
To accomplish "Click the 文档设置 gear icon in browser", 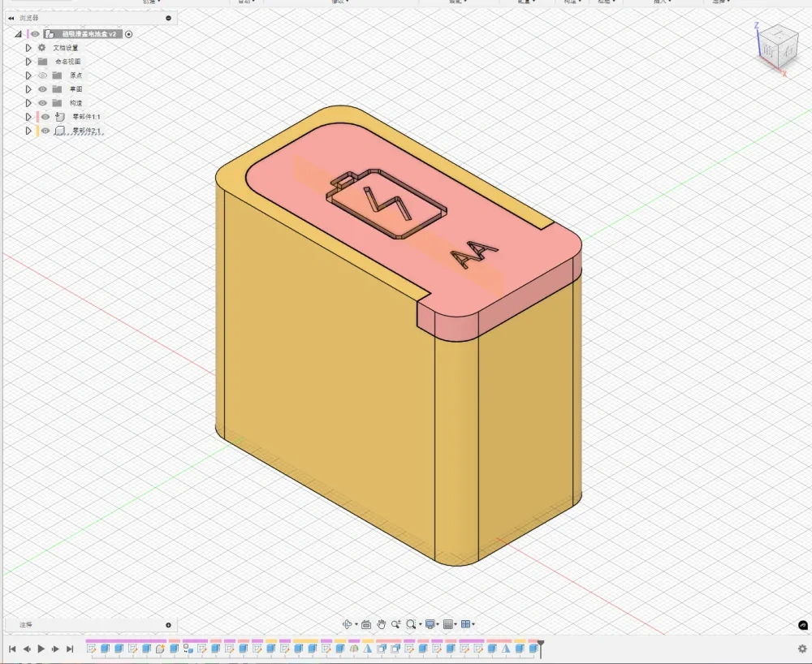I will click(42, 48).
